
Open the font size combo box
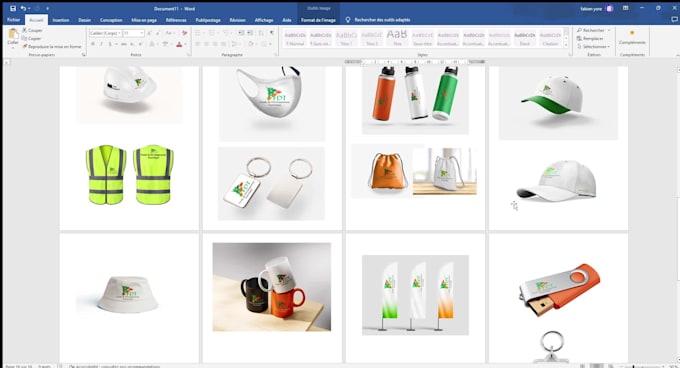click(133, 33)
